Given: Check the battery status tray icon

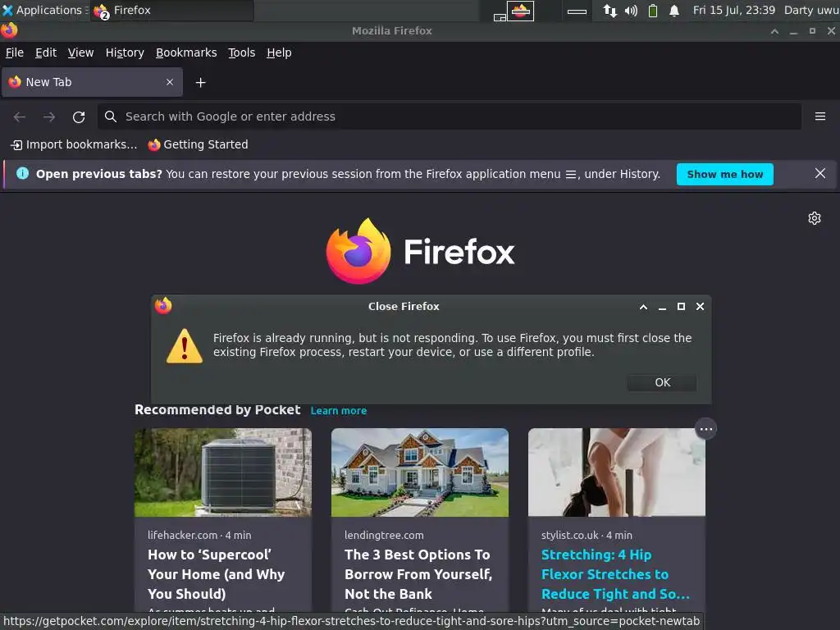Looking at the screenshot, I should (x=652, y=10).
